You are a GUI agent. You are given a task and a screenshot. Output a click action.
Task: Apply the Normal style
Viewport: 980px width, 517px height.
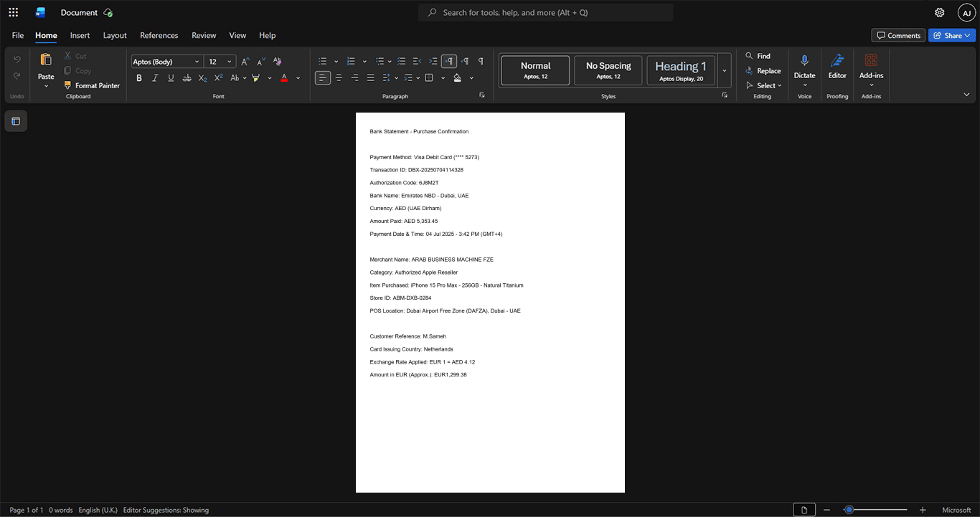[535, 71]
